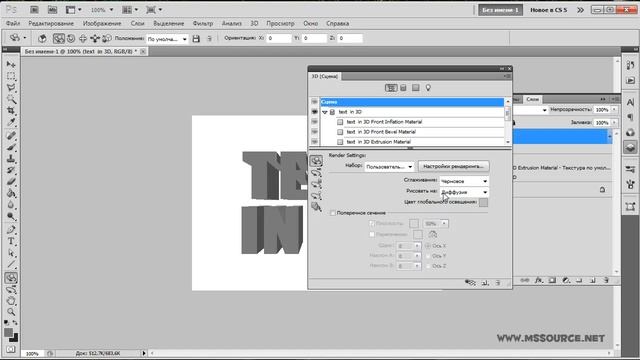Viewport: 640px width, 360px height.
Task: Open the 'Положение' position dropdown
Action: pyautogui.click(x=167, y=39)
